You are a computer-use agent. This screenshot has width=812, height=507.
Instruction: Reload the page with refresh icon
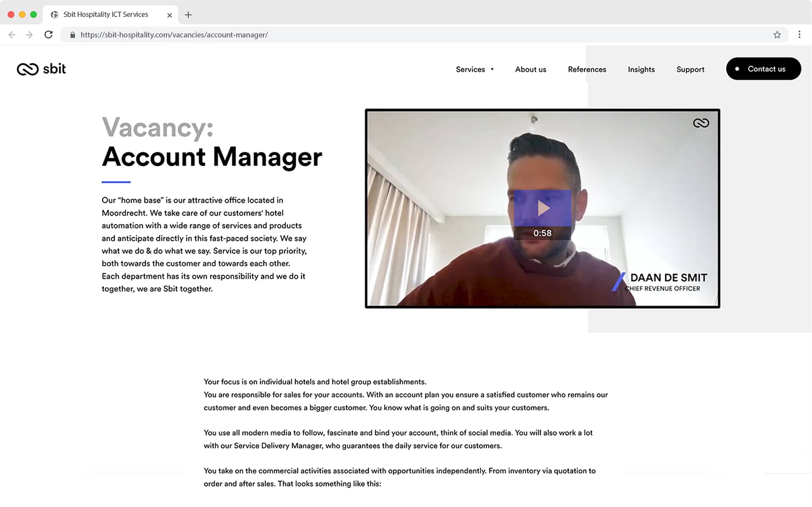tap(48, 35)
